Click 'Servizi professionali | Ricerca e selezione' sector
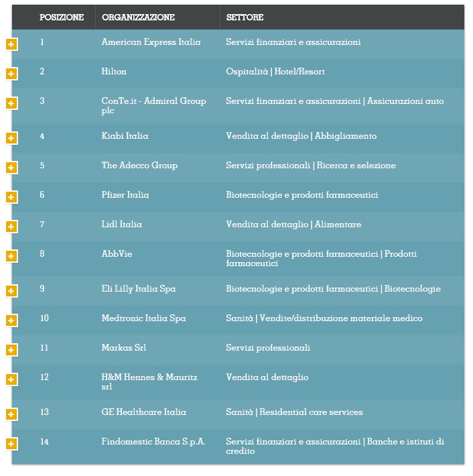This screenshot has height=476, width=473. pyautogui.click(x=311, y=166)
